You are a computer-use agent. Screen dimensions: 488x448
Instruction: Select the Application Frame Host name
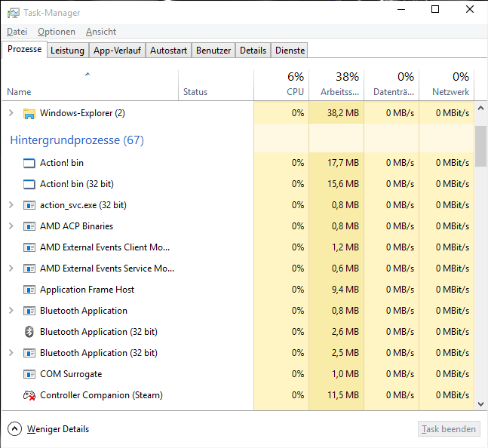(87, 290)
